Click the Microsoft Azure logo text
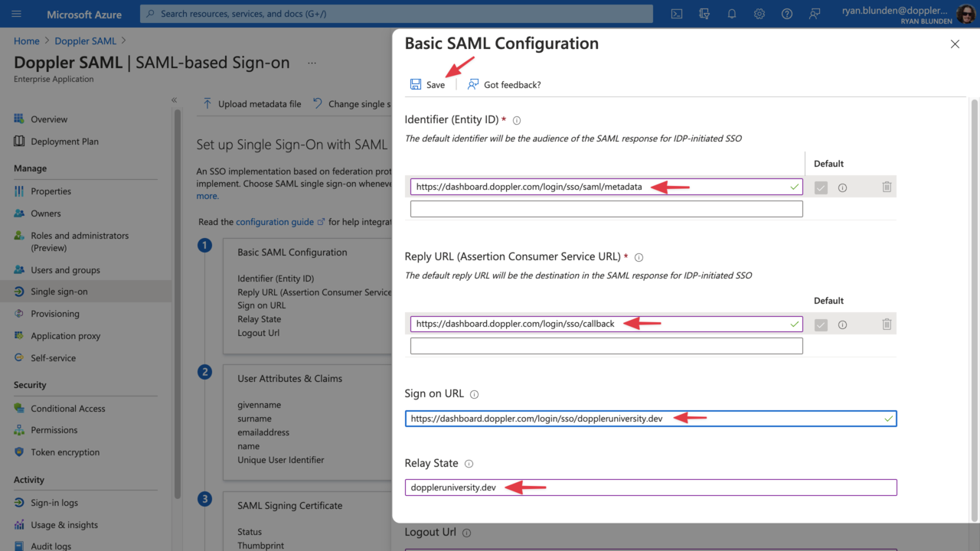 click(x=84, y=15)
